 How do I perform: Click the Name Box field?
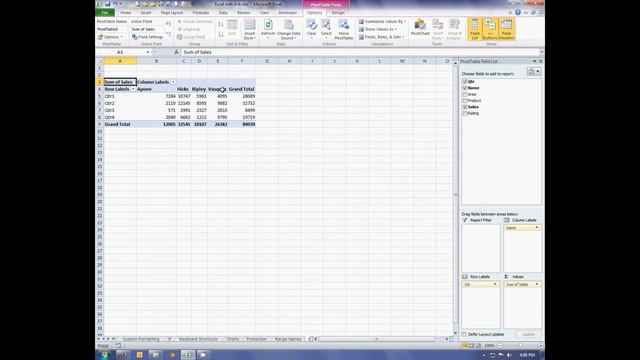point(121,52)
